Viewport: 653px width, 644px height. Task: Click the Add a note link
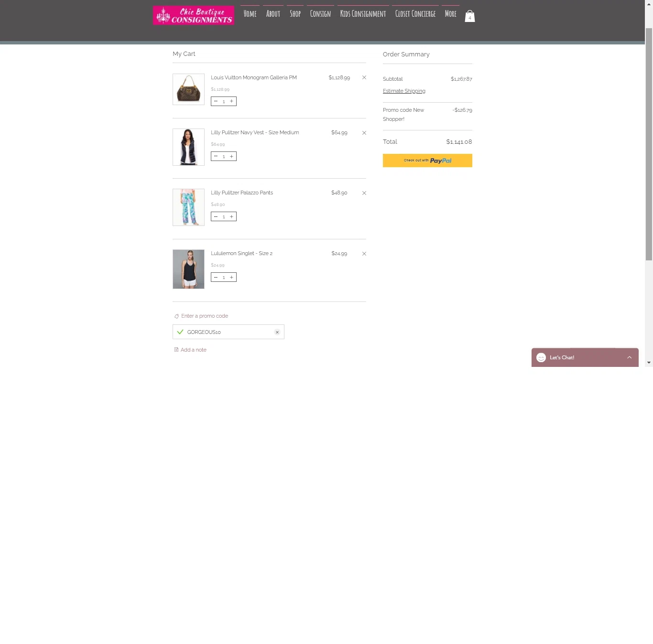pos(194,350)
